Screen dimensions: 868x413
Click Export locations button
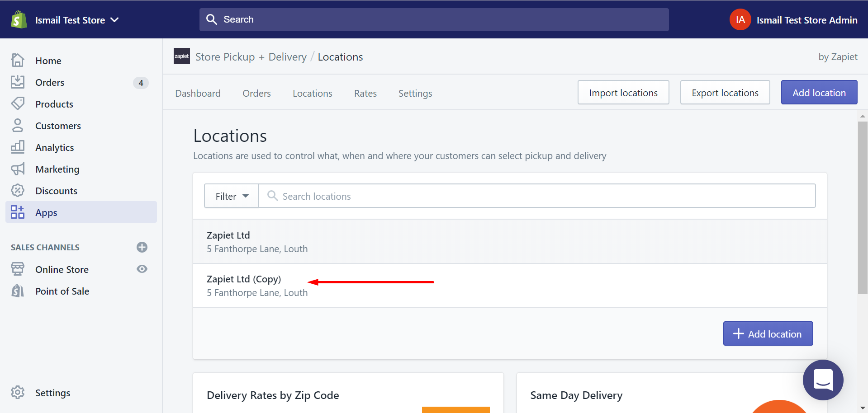[x=725, y=92]
